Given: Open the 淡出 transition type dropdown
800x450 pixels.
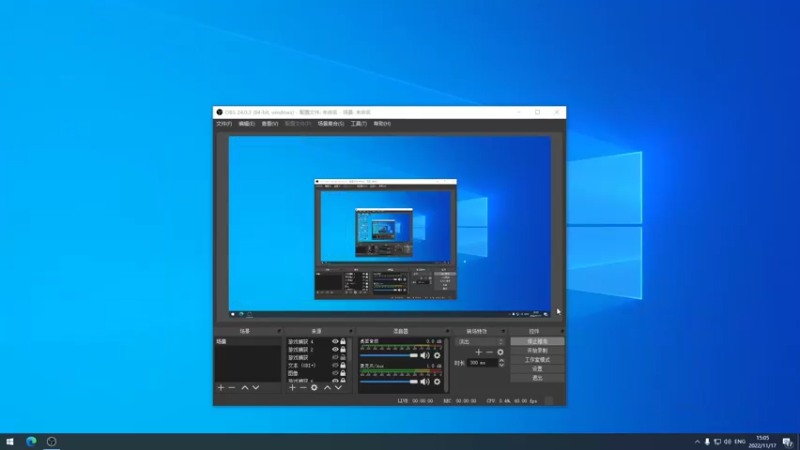Looking at the screenshot, I should 480,342.
